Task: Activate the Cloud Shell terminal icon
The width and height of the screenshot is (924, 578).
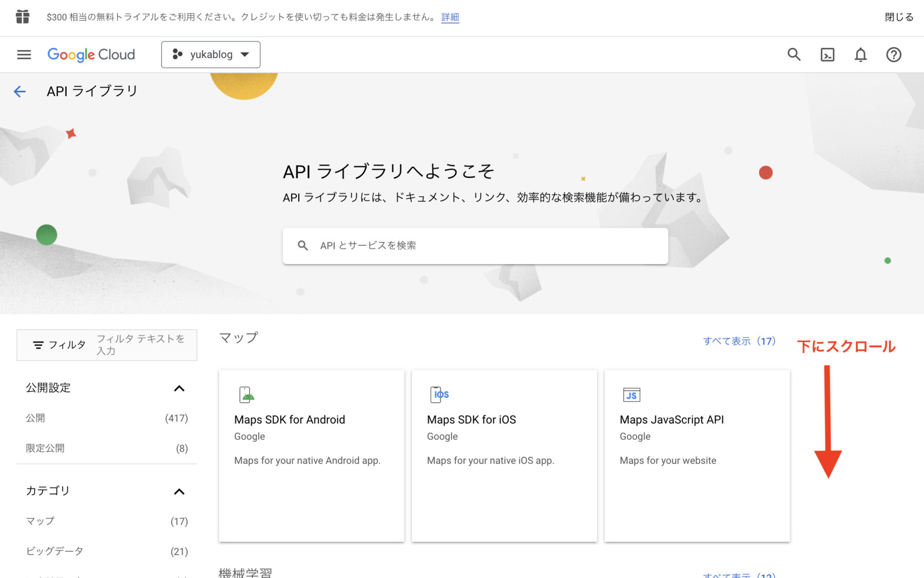Action: click(x=827, y=54)
